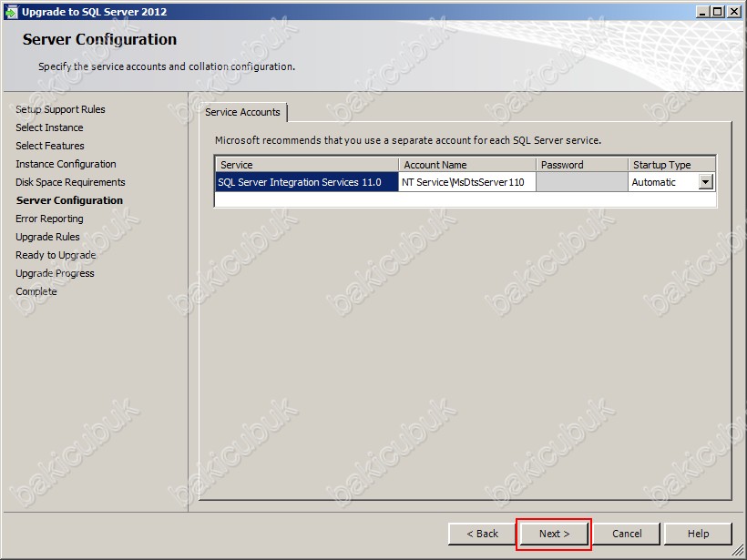Click the Account Name column header
The width and height of the screenshot is (747, 560).
click(x=466, y=165)
